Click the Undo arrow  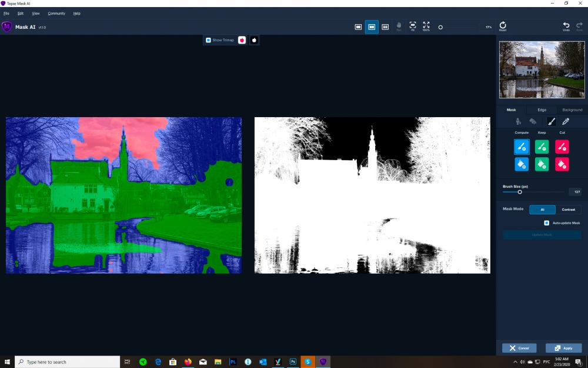(566, 26)
